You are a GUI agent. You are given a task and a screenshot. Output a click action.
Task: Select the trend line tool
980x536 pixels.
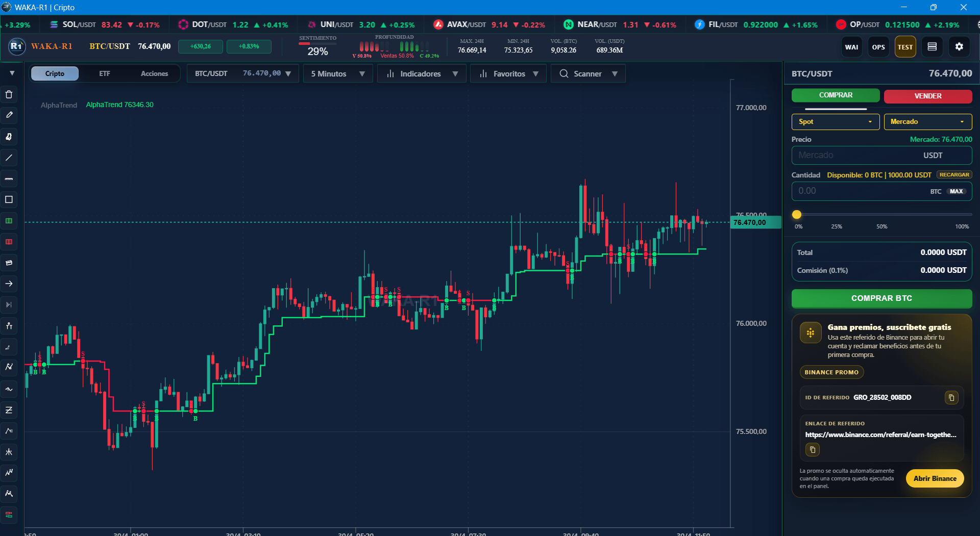(9, 158)
